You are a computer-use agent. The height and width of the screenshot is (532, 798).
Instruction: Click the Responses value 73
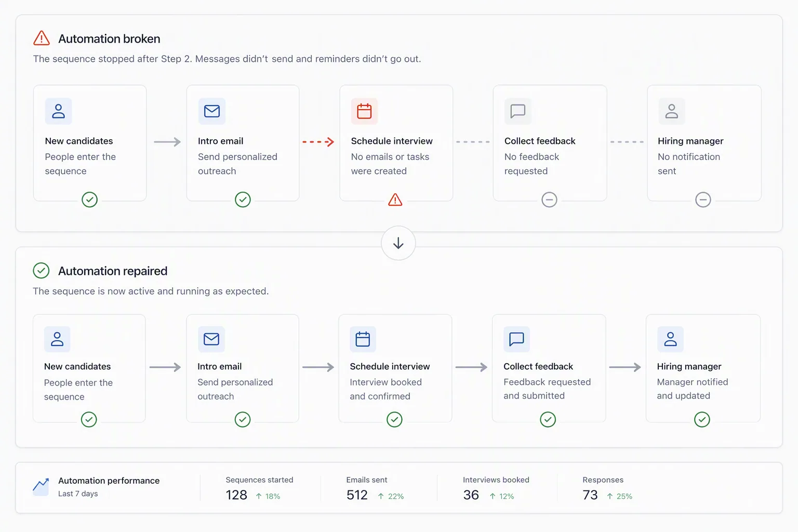(x=590, y=495)
